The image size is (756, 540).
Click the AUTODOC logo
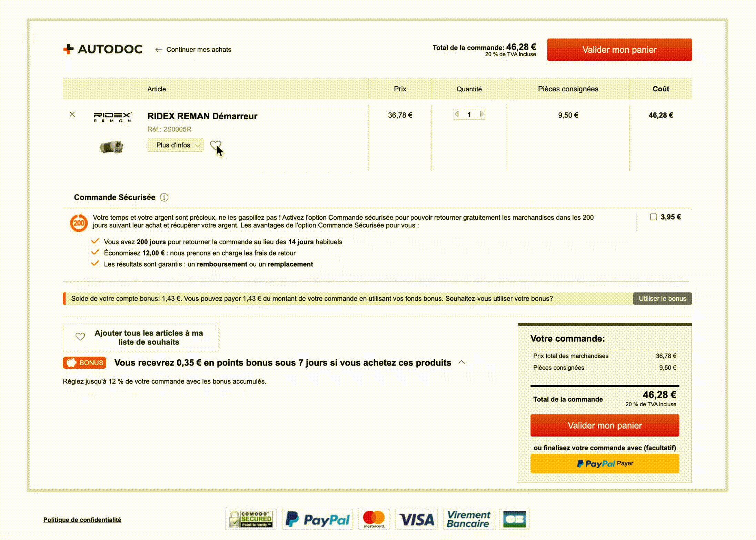tap(103, 49)
